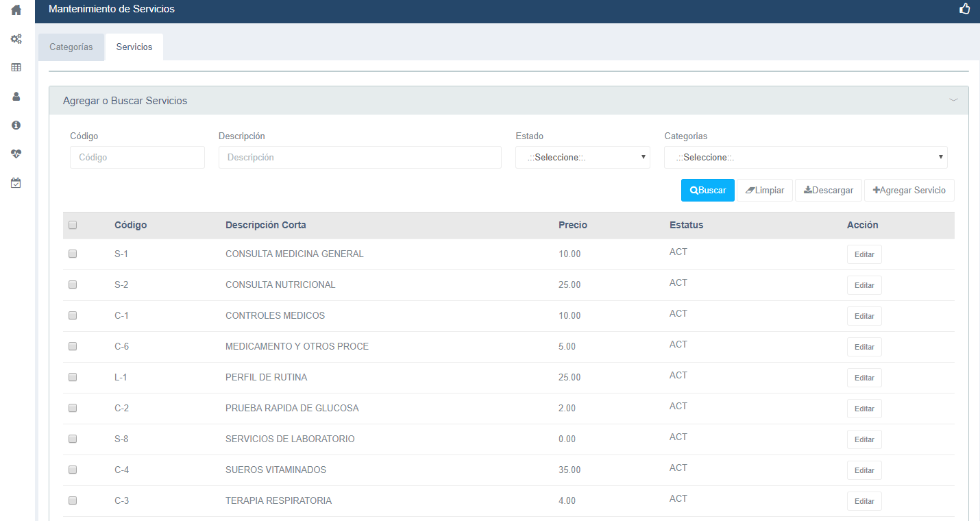Viewport: 980px width, 521px height.
Task: Open the heartbeat sidebar icon
Action: (16, 154)
